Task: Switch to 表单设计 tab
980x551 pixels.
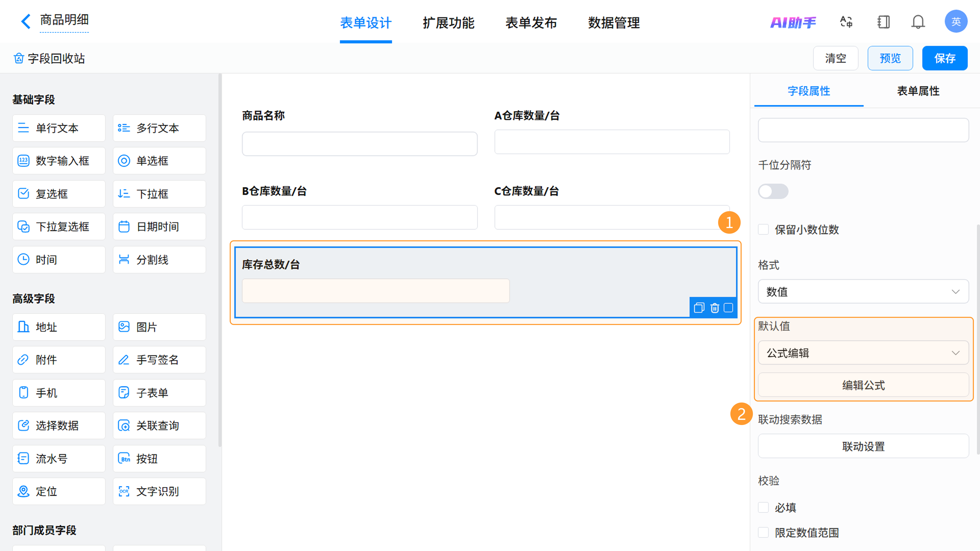Action: click(x=366, y=23)
